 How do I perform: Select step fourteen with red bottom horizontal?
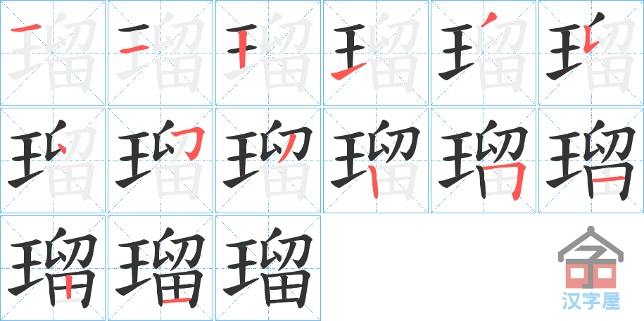(160, 268)
